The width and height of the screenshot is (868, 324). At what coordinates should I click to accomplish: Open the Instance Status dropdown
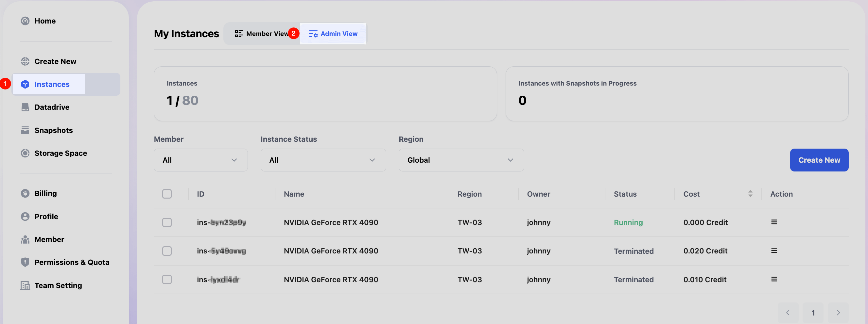(x=323, y=160)
